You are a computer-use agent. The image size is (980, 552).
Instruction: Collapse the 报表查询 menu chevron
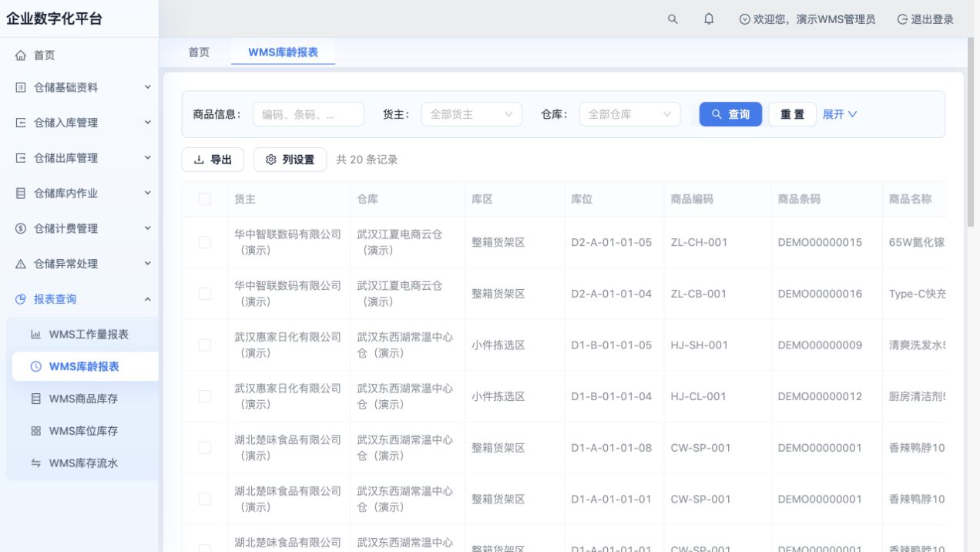(147, 299)
